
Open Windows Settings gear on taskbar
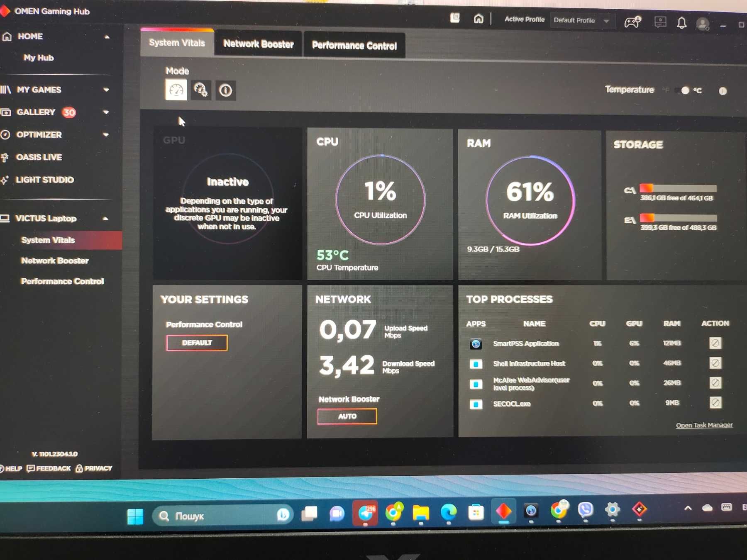coord(613,509)
